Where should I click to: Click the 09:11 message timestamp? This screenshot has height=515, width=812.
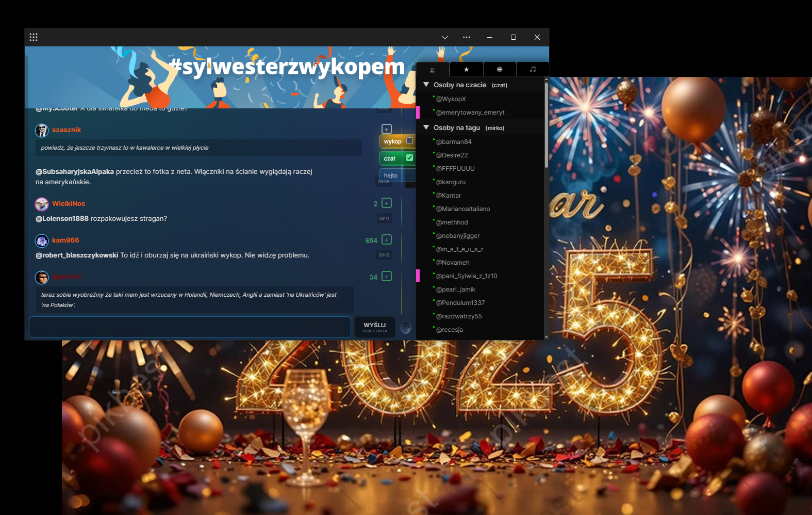pyautogui.click(x=385, y=218)
